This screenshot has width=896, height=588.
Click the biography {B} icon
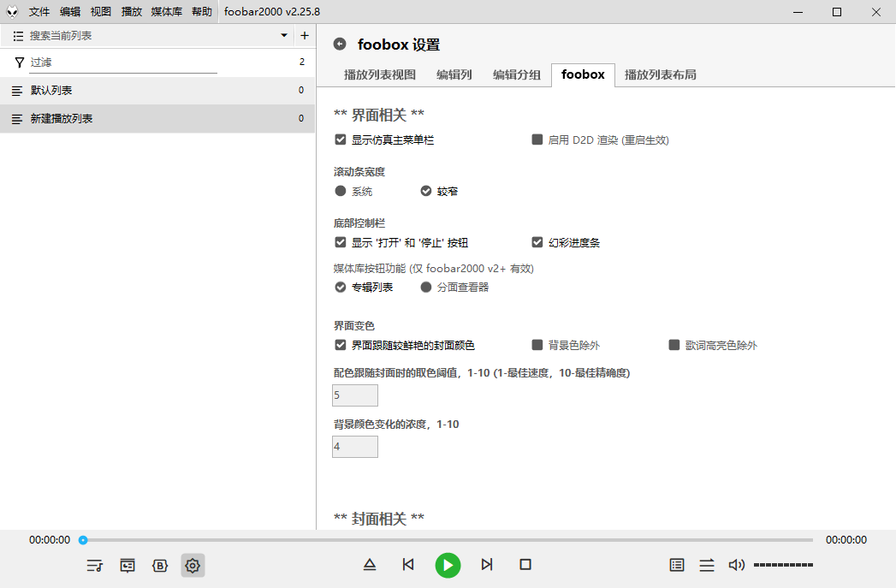160,566
